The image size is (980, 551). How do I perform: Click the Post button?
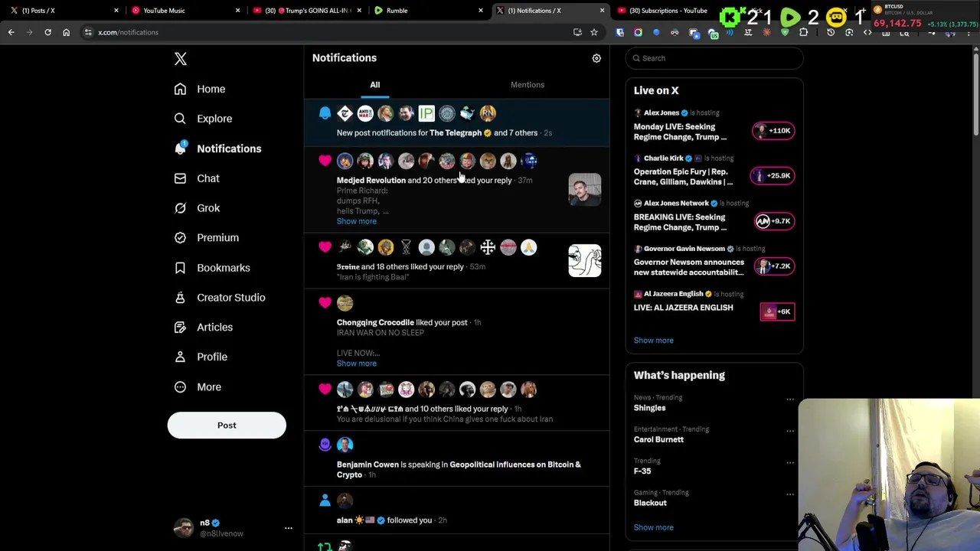click(x=227, y=425)
